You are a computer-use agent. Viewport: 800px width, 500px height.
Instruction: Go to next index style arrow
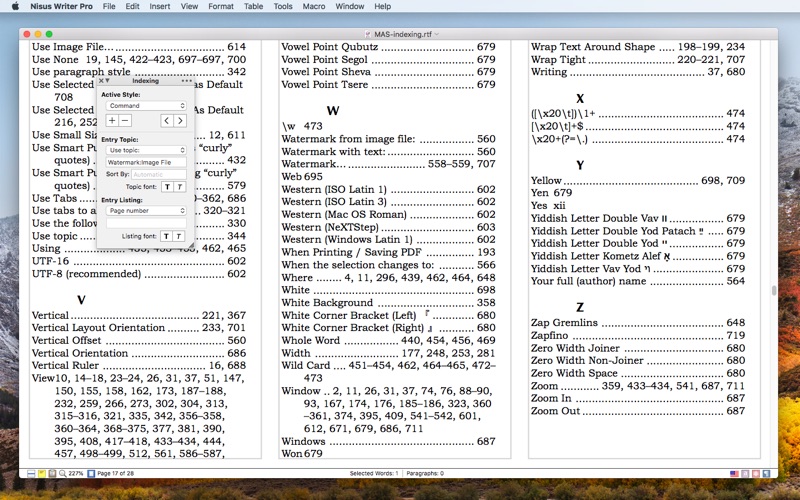tap(180, 120)
